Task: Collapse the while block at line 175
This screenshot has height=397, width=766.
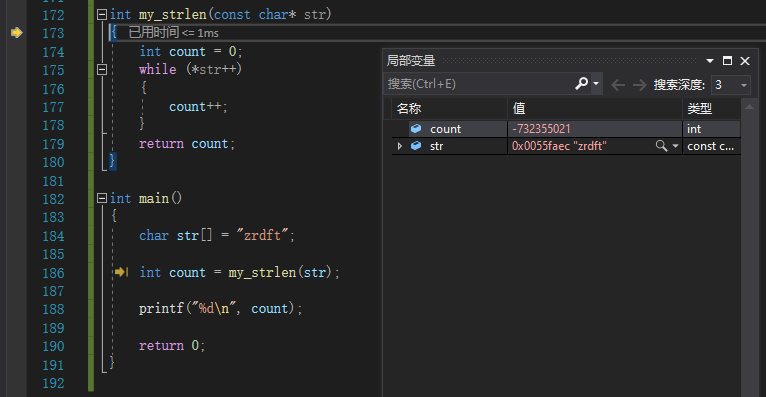Action: coord(102,69)
